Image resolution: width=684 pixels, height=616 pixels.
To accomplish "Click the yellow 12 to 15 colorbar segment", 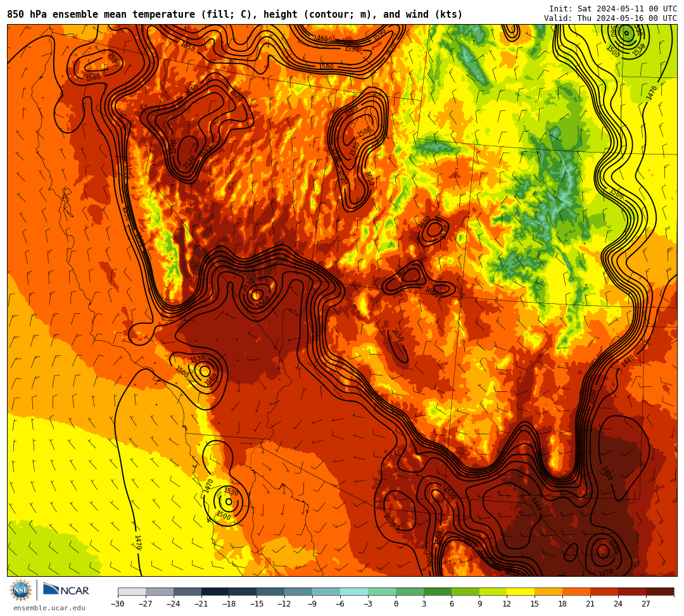I will click(521, 591).
